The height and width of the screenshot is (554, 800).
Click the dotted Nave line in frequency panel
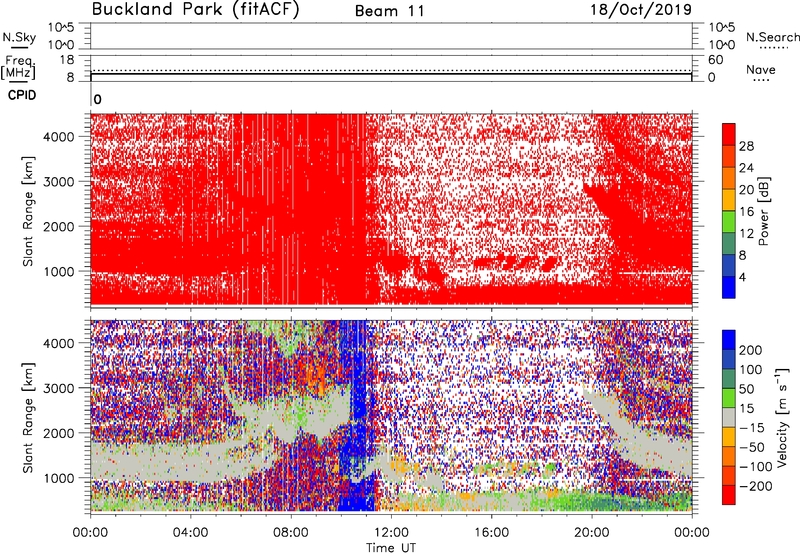pyautogui.click(x=391, y=70)
